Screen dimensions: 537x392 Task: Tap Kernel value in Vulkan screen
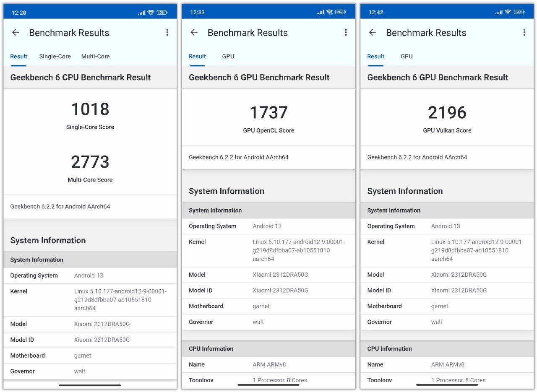[477, 250]
